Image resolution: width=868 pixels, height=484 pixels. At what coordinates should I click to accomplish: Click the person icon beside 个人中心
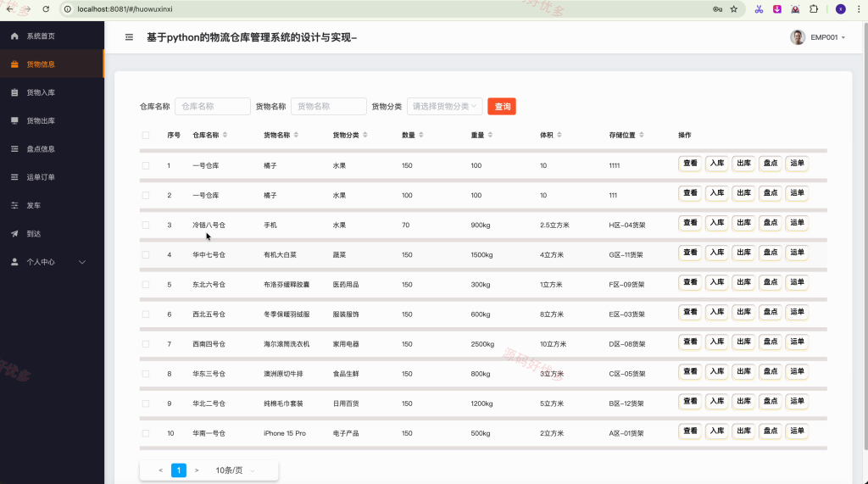(x=14, y=262)
